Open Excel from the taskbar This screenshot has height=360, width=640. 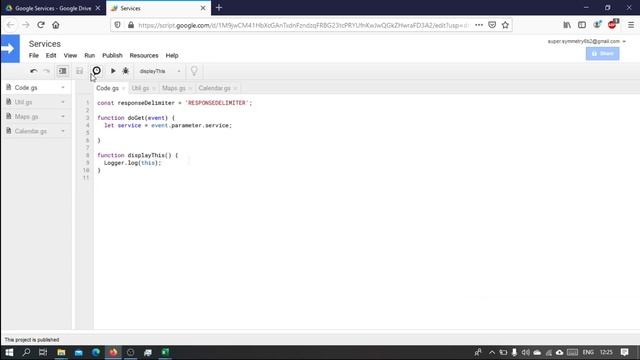point(165,352)
